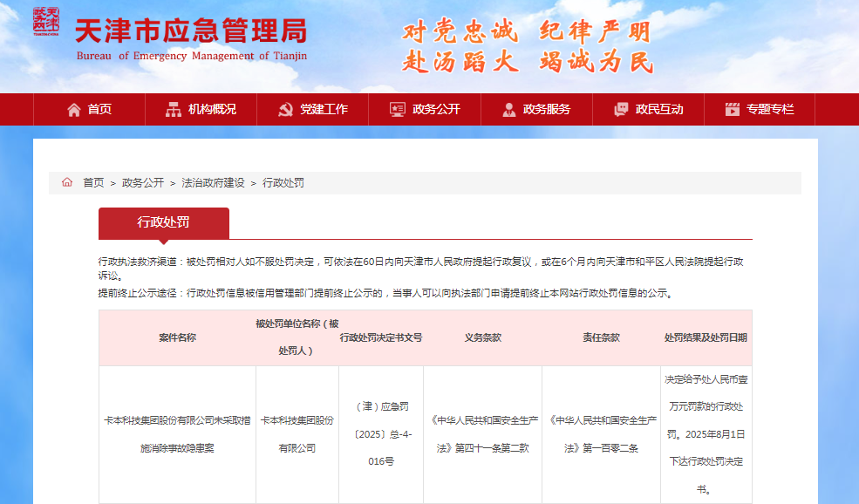Go to 法治政府建设 in the breadcrumb
The image size is (859, 504).
point(213,183)
